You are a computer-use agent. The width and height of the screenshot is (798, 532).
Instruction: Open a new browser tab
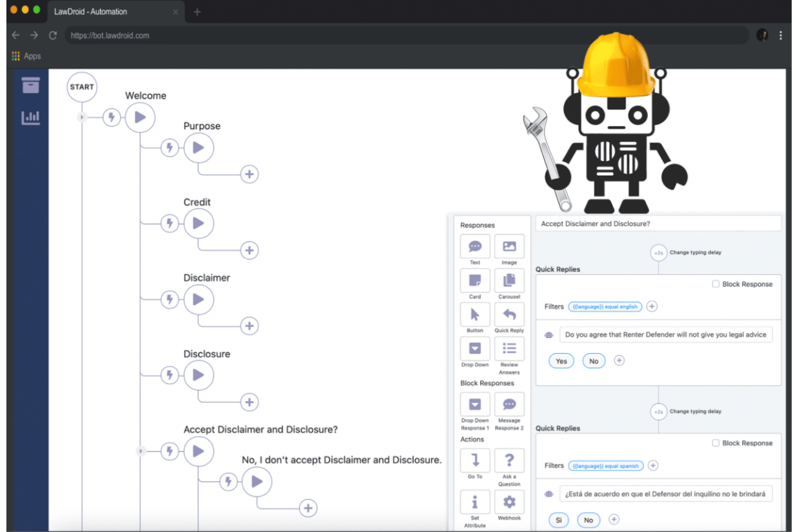pos(197,11)
